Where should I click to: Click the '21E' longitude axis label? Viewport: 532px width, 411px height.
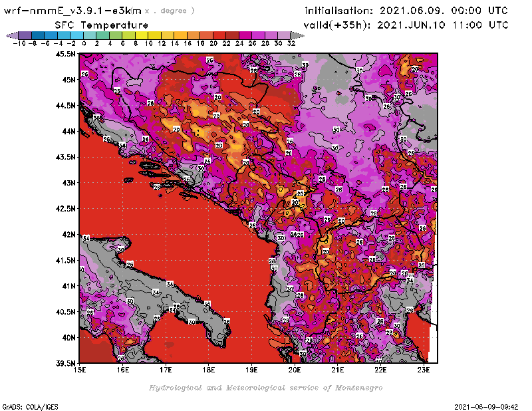pos(338,370)
